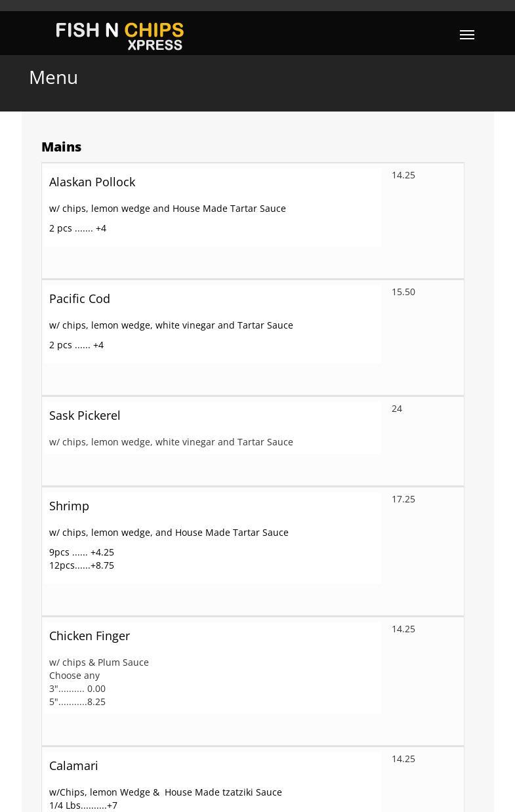
Task: Click the Shrimp 17.25 price
Action: pos(403,499)
